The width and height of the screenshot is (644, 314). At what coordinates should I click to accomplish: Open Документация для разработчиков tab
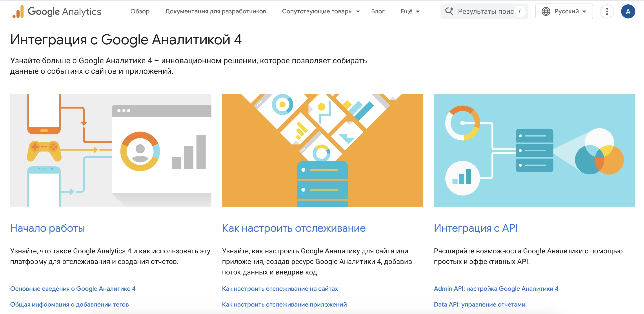point(215,11)
